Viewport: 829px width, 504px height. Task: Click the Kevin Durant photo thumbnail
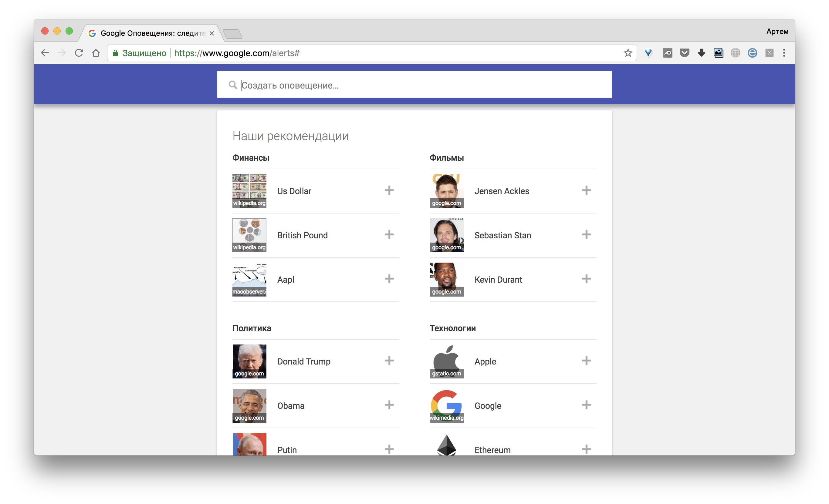[446, 279]
